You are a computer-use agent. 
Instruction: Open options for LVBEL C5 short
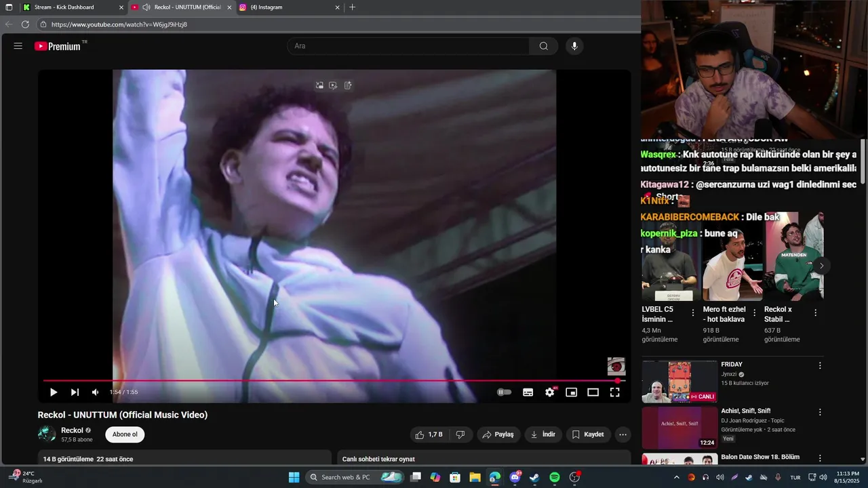pos(693,313)
